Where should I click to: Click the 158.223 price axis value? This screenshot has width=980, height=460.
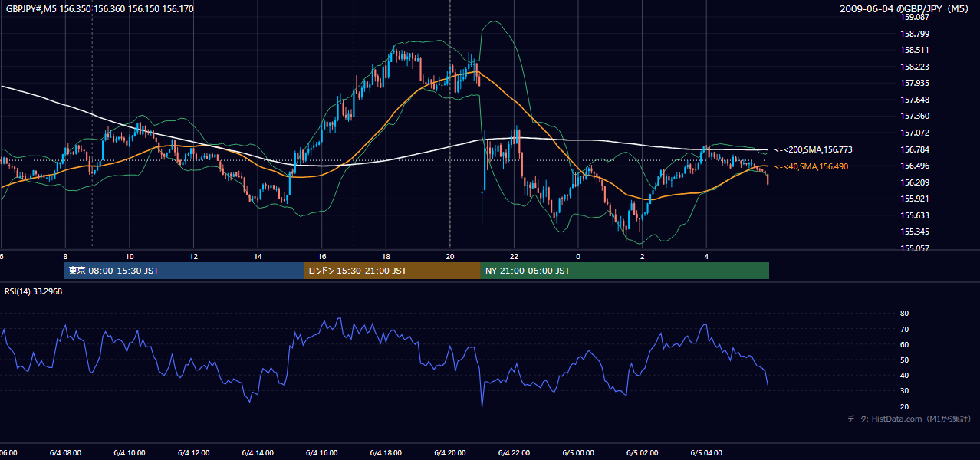[x=915, y=67]
